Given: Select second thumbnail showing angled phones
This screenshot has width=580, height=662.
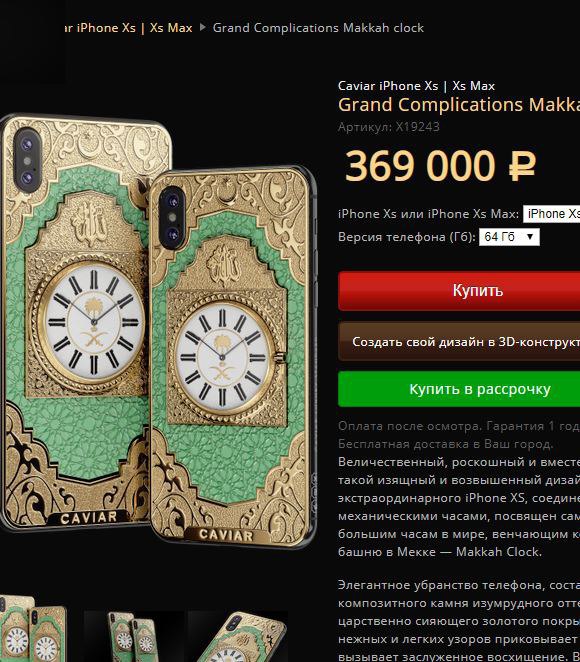Looking at the screenshot, I should [x=134, y=636].
